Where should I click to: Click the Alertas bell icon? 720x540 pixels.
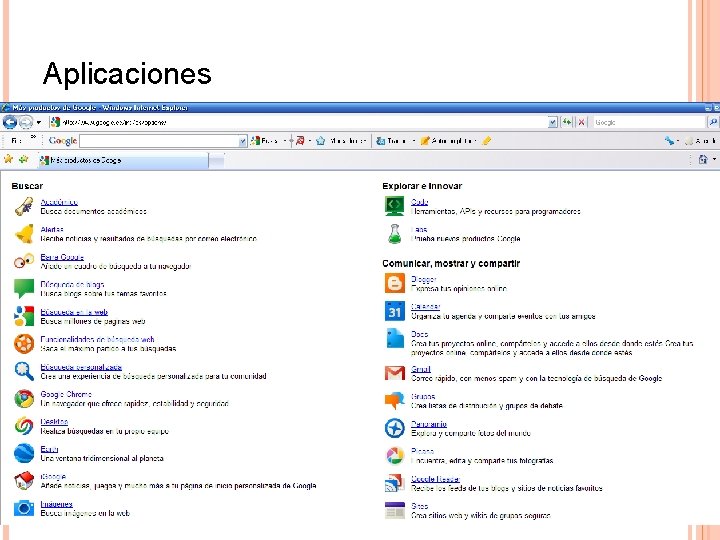(24, 234)
